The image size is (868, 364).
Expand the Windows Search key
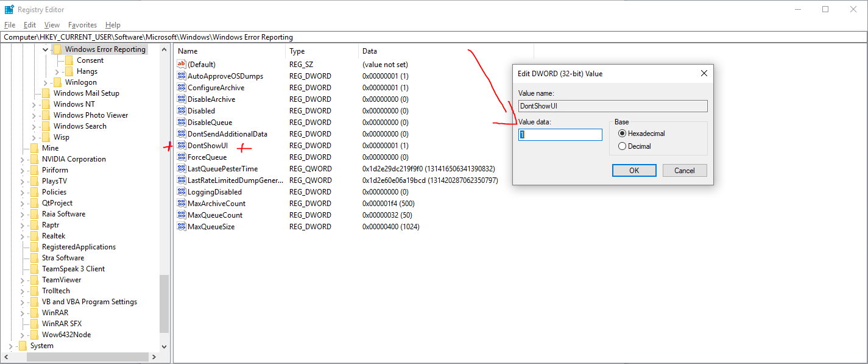pos(34,126)
